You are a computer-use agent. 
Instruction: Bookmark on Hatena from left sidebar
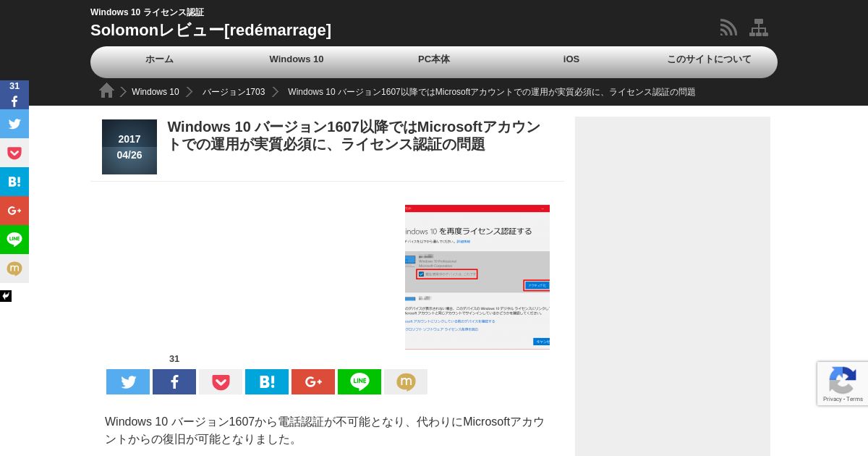[14, 182]
